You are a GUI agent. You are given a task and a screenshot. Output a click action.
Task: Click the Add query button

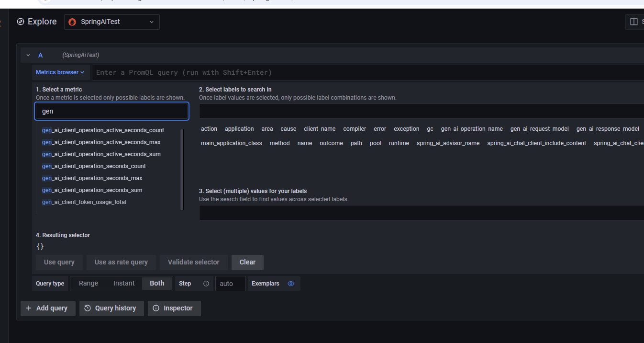click(48, 308)
